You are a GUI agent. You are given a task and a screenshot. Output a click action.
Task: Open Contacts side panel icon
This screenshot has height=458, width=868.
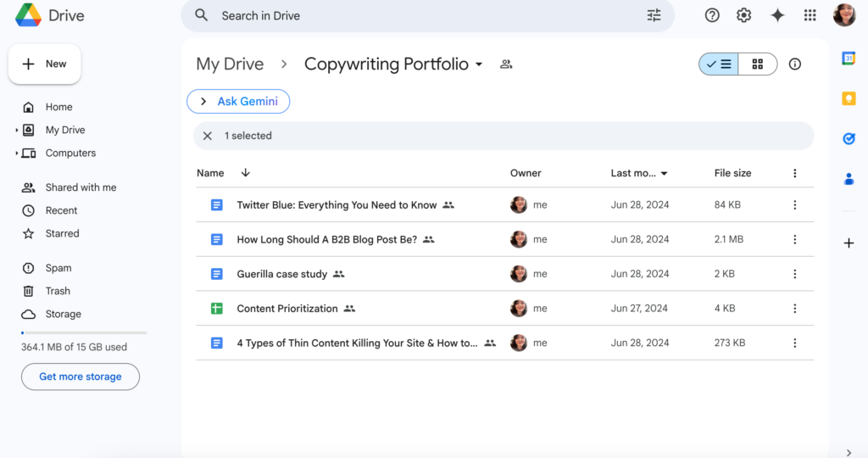coord(849,179)
